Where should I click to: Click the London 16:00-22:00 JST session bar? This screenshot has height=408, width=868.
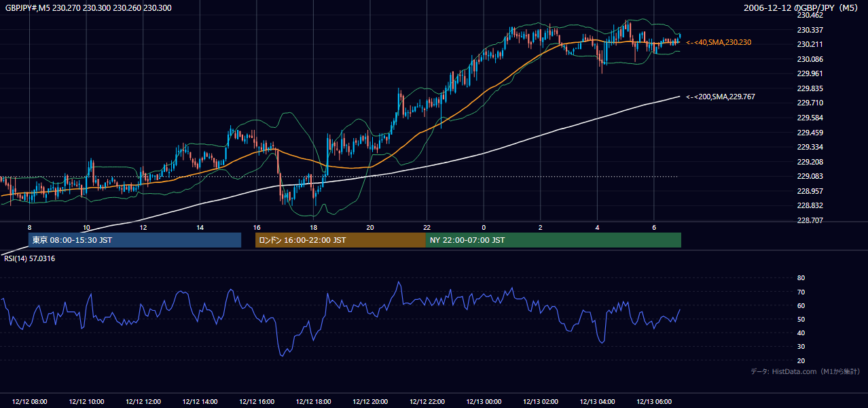point(340,240)
